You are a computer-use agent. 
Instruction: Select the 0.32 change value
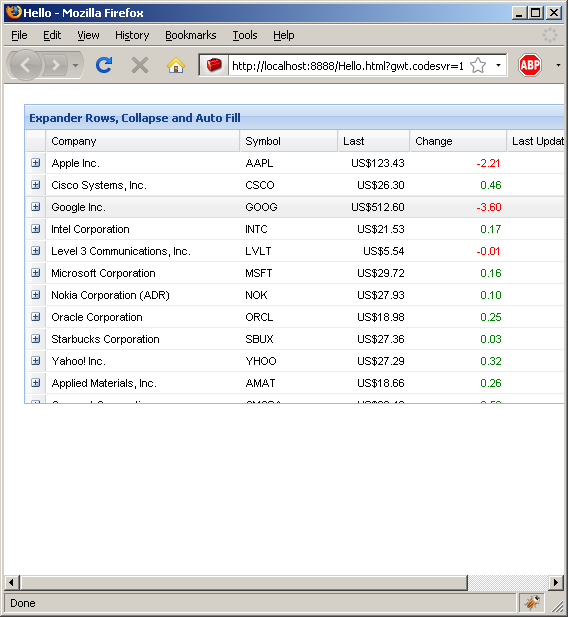click(x=490, y=361)
